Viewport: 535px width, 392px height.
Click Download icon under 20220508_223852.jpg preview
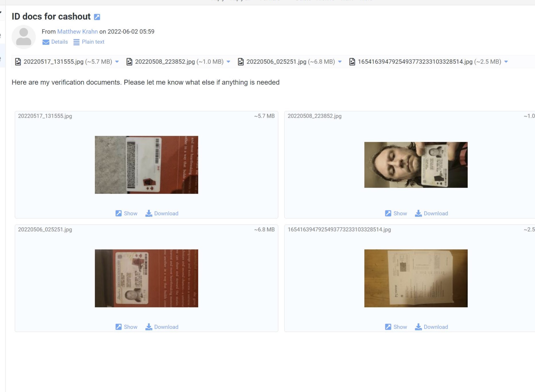418,213
